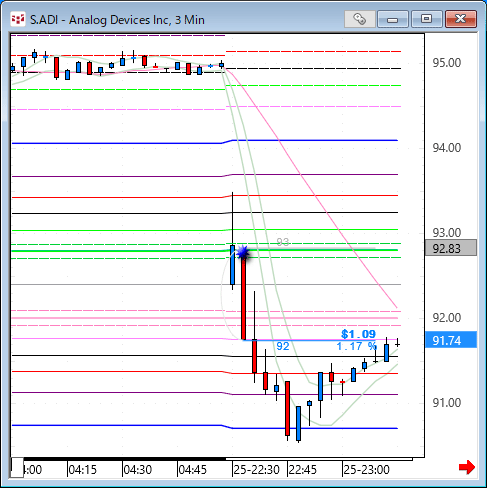The width and height of the screenshot is (487, 488).
Task: Click the 1.17 % percentage label
Action: 357,346
